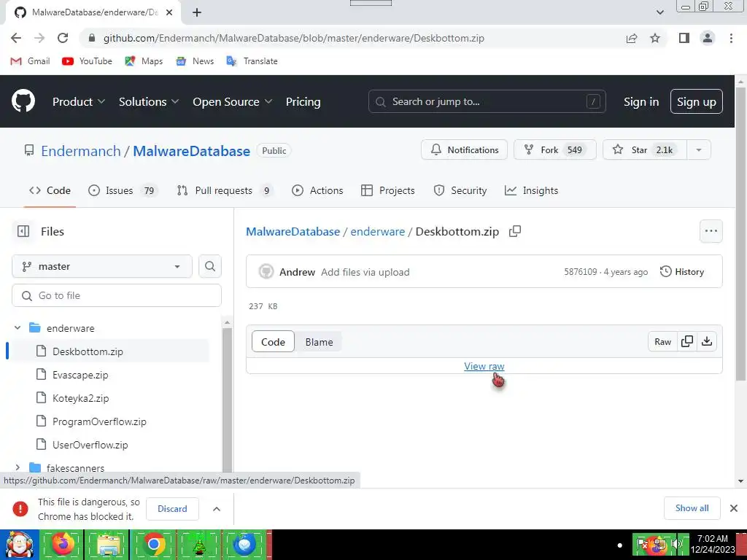Click the Raw button
This screenshot has height=560, width=747.
[662, 341]
